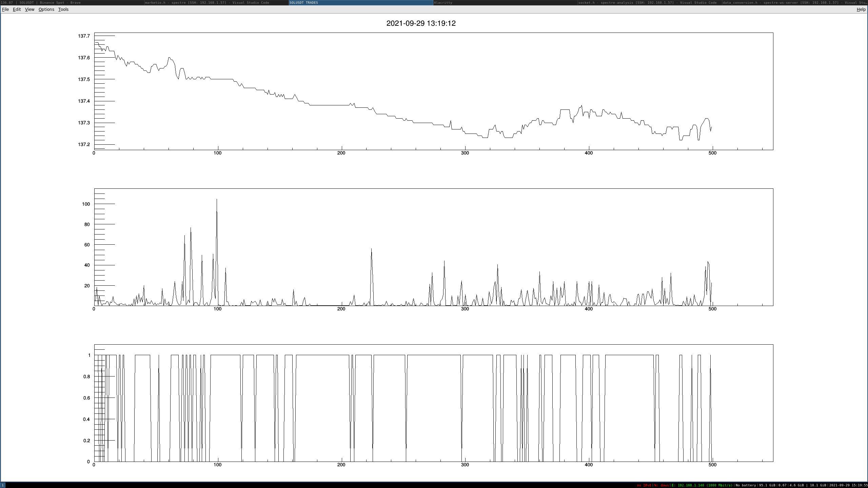Click the 137.2 label on the price axis
Screen dimensions: 868x488
click(84, 144)
